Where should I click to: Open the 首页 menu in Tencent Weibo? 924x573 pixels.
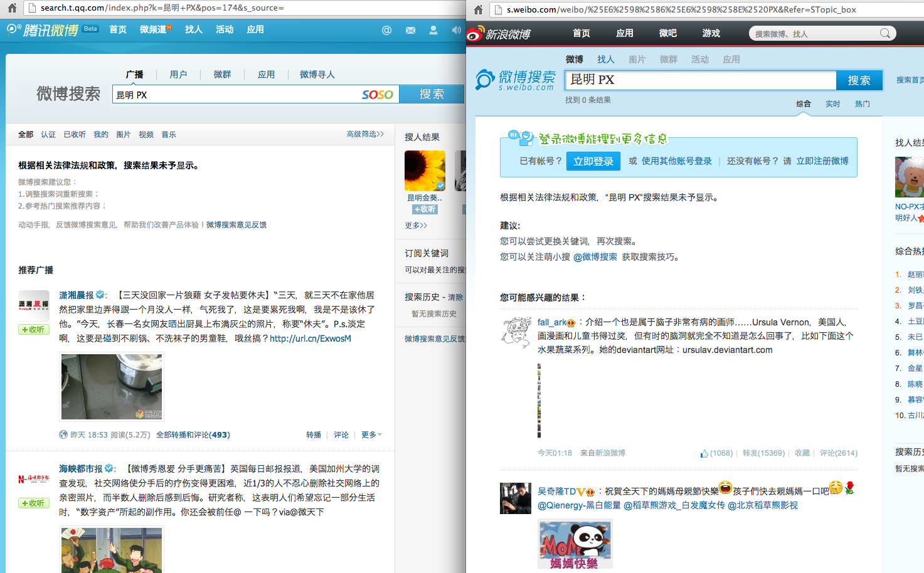coord(118,30)
